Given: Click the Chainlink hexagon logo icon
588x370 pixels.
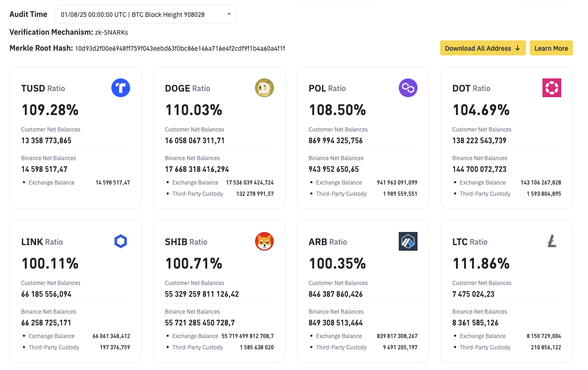Looking at the screenshot, I should [121, 241].
